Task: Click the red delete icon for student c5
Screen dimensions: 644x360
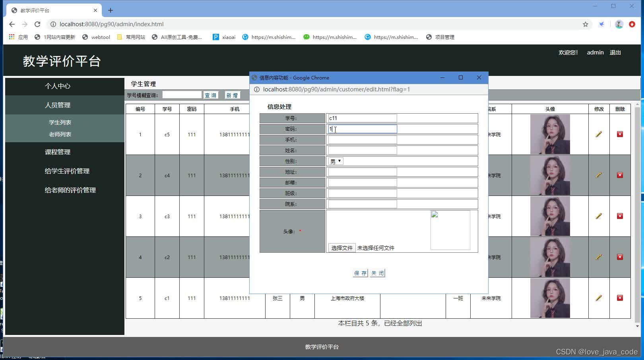Action: pos(620,134)
